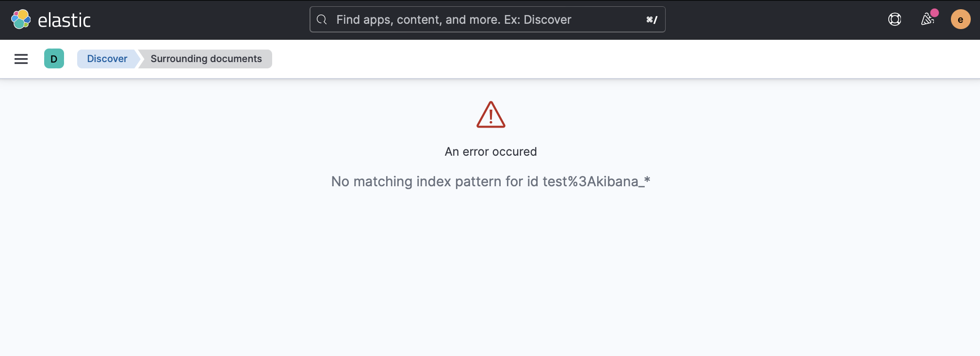The width and height of the screenshot is (980, 356).
Task: Click the red warning triangle icon
Action: click(491, 115)
